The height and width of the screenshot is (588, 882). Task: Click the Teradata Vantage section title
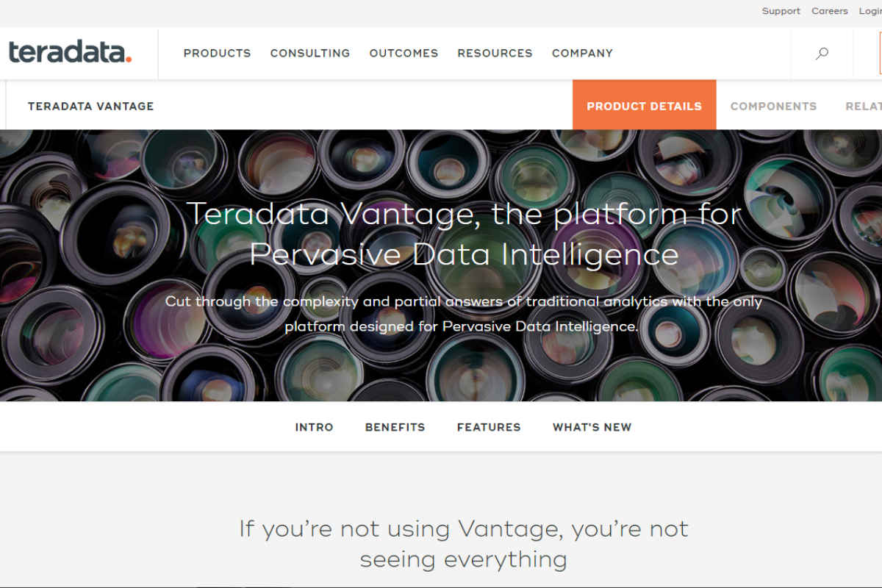pyautogui.click(x=90, y=106)
